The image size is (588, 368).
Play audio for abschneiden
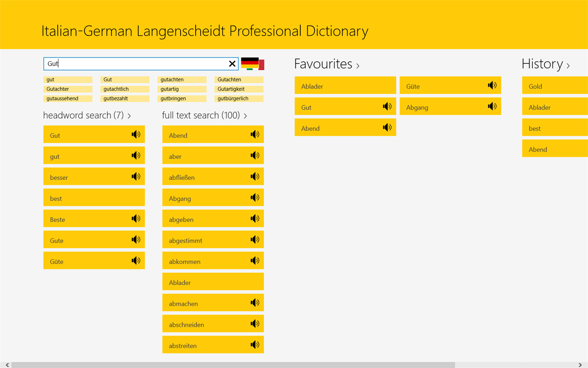tap(255, 323)
